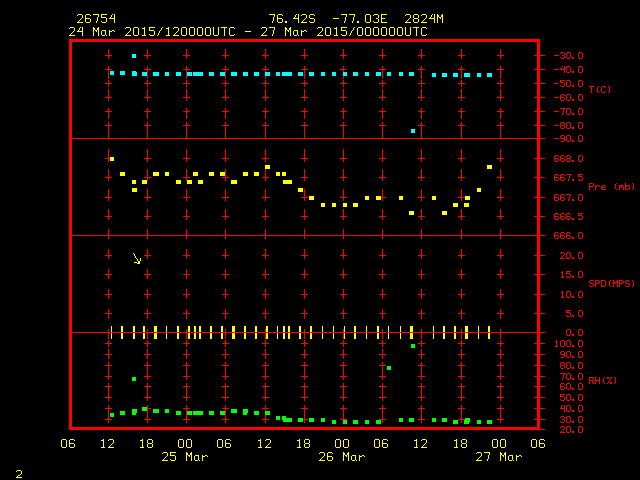Screen dimensions: 640x480
Task: Click the Pre (mb) pressure axis label
Action: tap(611, 187)
